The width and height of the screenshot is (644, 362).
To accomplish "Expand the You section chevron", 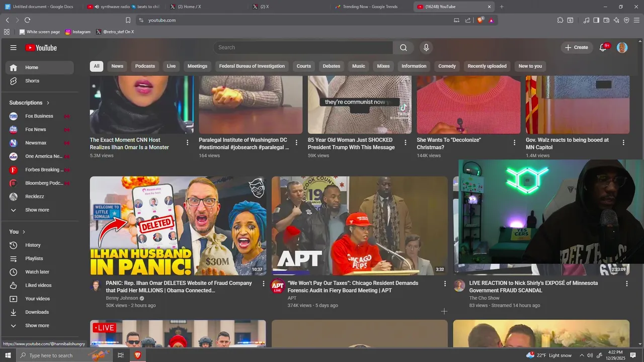I will 24,232.
